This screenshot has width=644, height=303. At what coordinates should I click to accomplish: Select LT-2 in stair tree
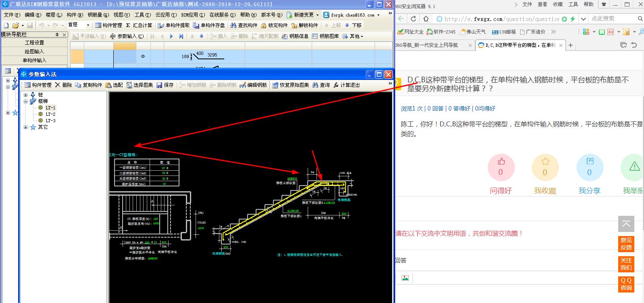pyautogui.click(x=50, y=114)
